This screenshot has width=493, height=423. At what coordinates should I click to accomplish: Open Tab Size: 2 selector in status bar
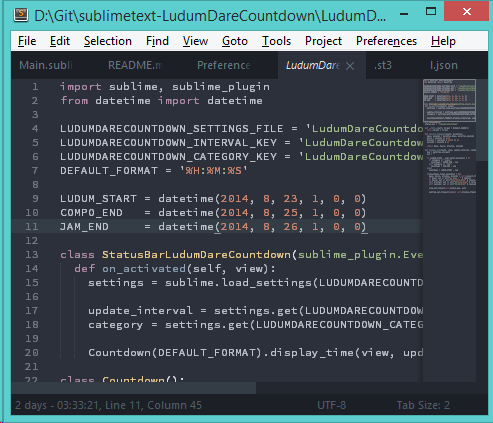click(423, 405)
